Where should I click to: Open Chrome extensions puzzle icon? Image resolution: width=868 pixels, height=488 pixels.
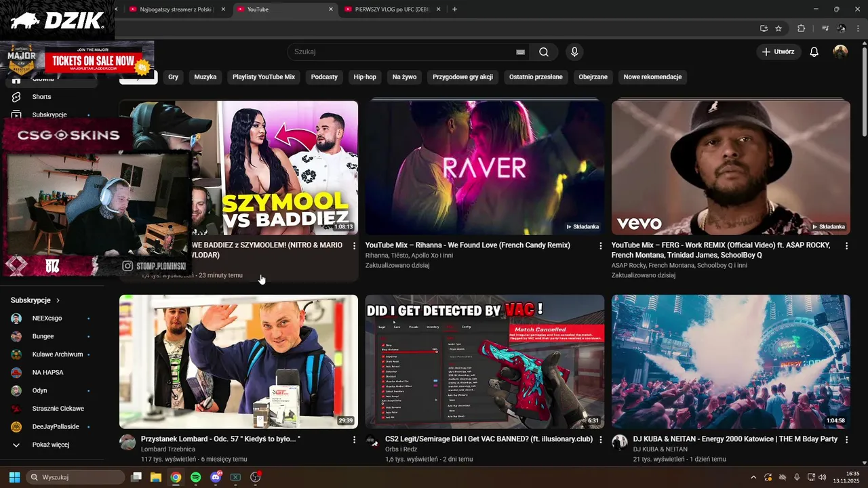[802, 28]
